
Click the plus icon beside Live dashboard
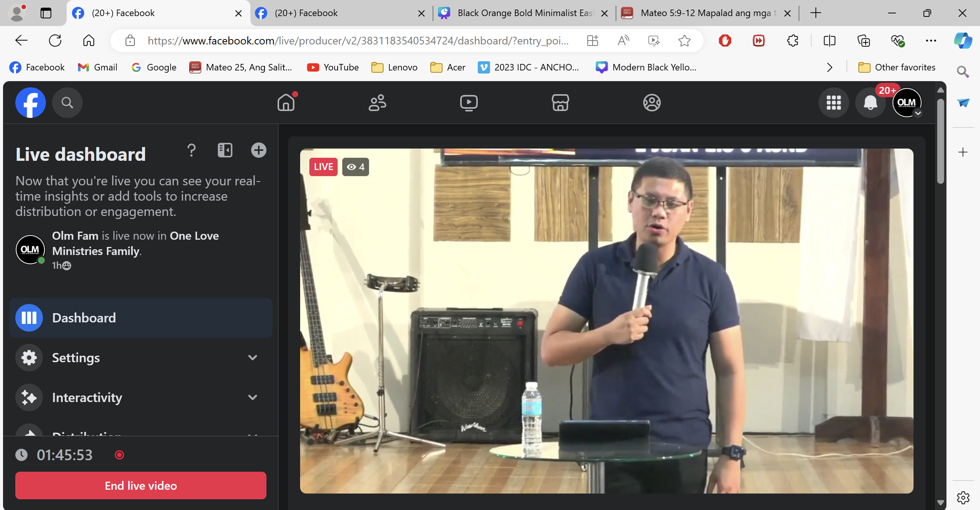click(258, 150)
